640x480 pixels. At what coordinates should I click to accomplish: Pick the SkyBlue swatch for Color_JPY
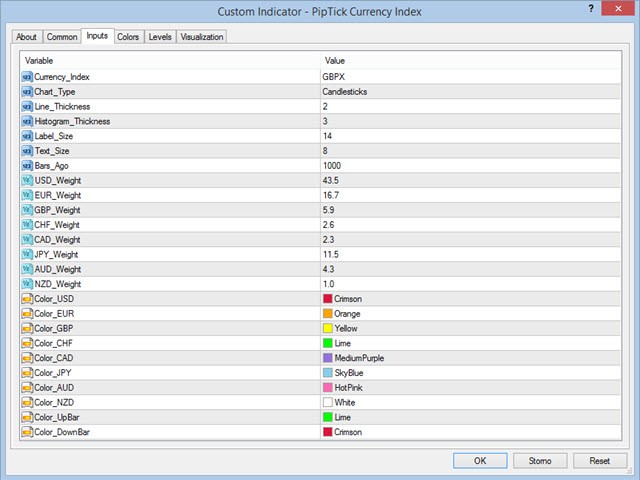[328, 373]
